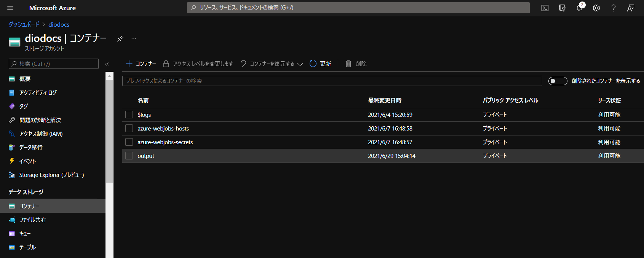Open the directory and subscription filter icon
The width and height of the screenshot is (644, 258).
coord(562,8)
